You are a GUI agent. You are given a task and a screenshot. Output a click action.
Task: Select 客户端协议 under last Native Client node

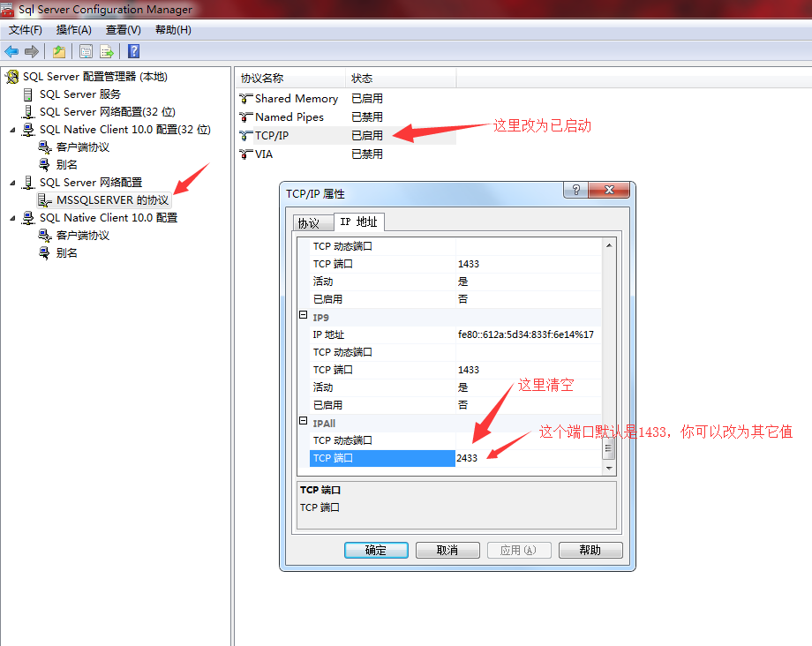[x=83, y=236]
